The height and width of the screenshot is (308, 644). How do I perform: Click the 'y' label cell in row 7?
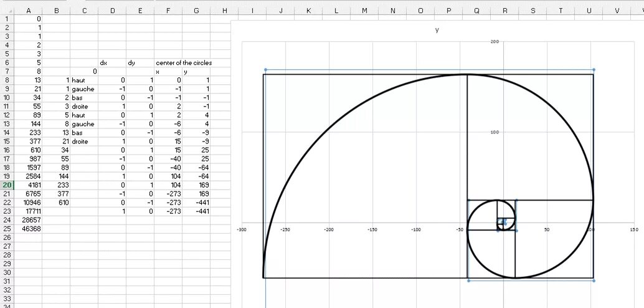click(x=196, y=72)
